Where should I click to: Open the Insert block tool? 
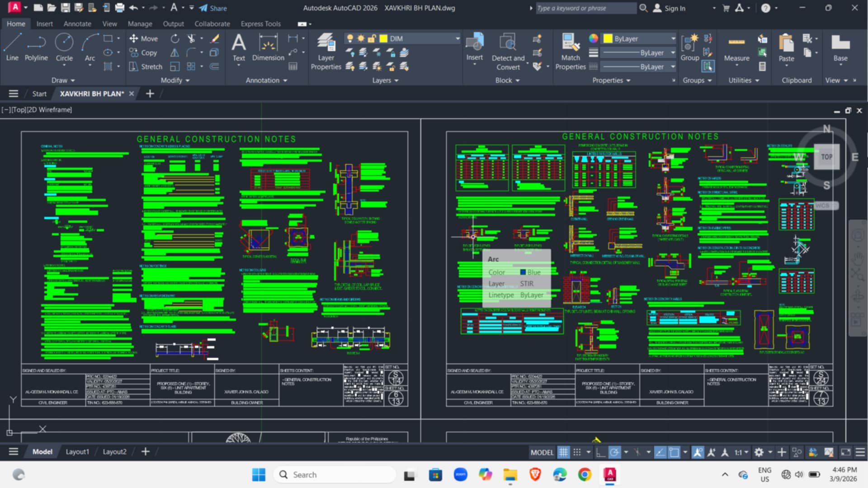click(x=475, y=47)
